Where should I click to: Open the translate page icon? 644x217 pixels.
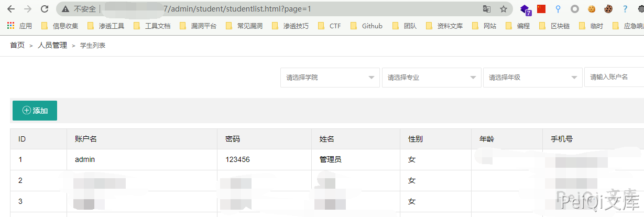pos(487,9)
